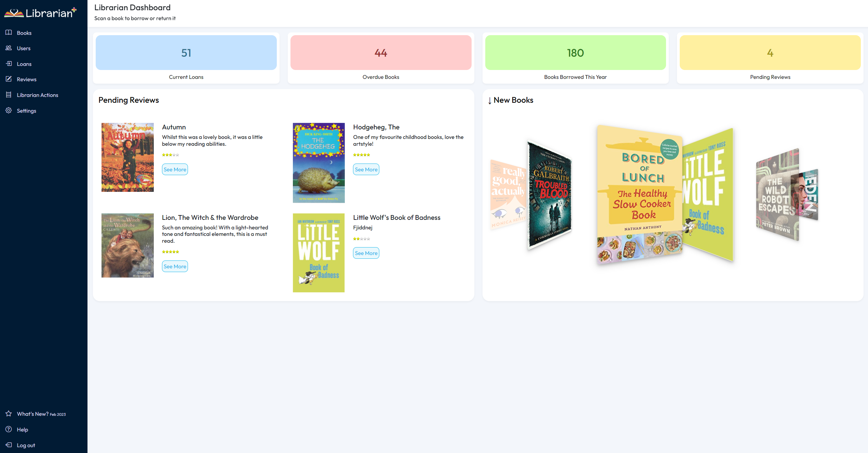Click See More on the Autumn review
Screen dimensions: 868x453
click(x=175, y=169)
